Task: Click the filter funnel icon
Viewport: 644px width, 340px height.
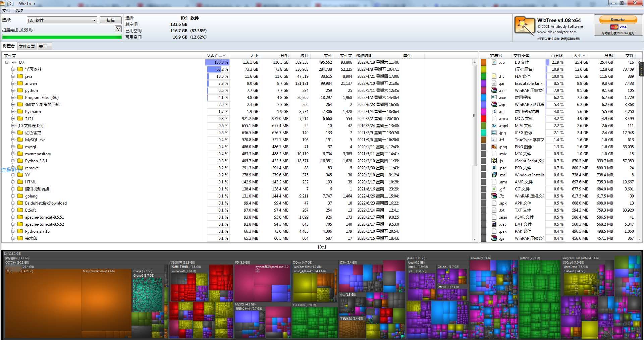Action: 118,29
